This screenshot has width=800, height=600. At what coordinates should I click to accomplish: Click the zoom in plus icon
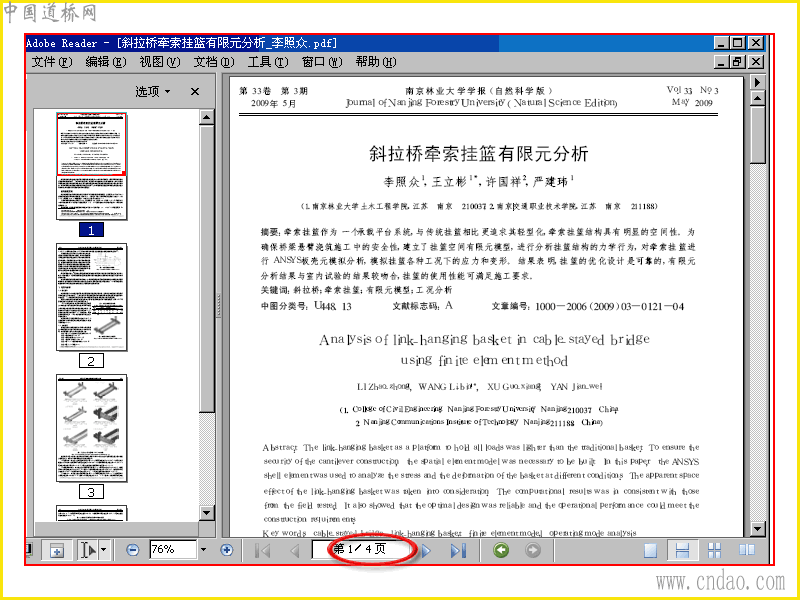click(227, 550)
